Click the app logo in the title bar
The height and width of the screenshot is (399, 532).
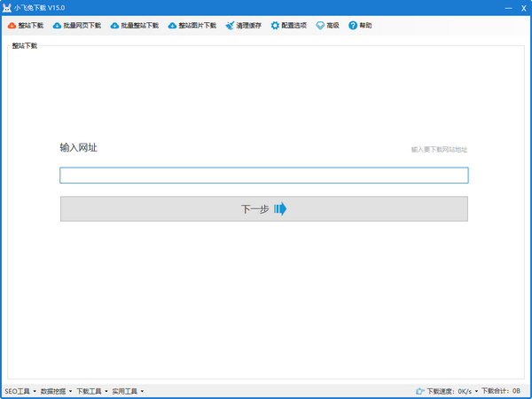(x=7, y=7)
